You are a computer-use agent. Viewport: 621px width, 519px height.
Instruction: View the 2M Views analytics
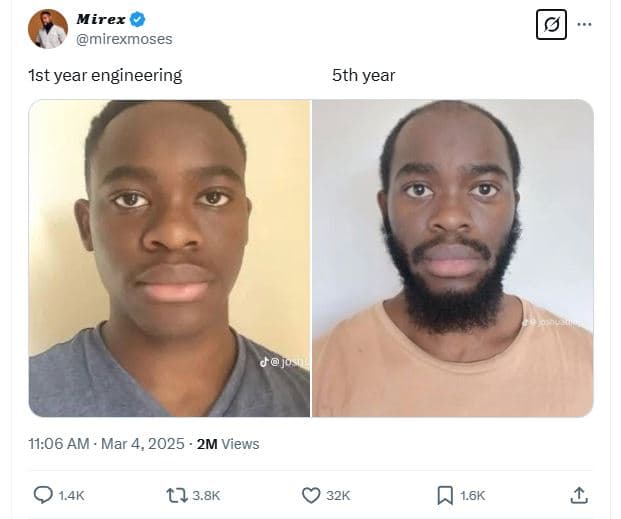[x=228, y=444]
